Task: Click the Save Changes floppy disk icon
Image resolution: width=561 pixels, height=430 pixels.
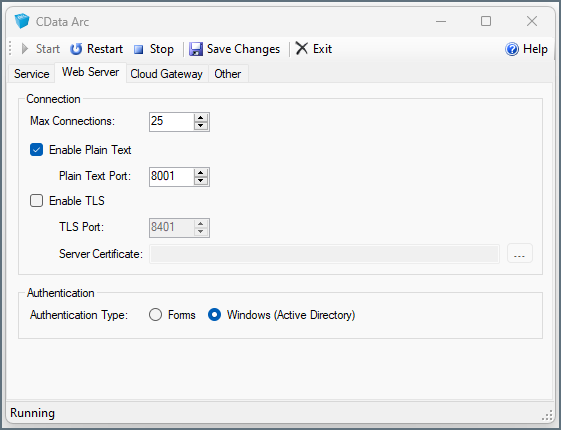Action: 196,49
